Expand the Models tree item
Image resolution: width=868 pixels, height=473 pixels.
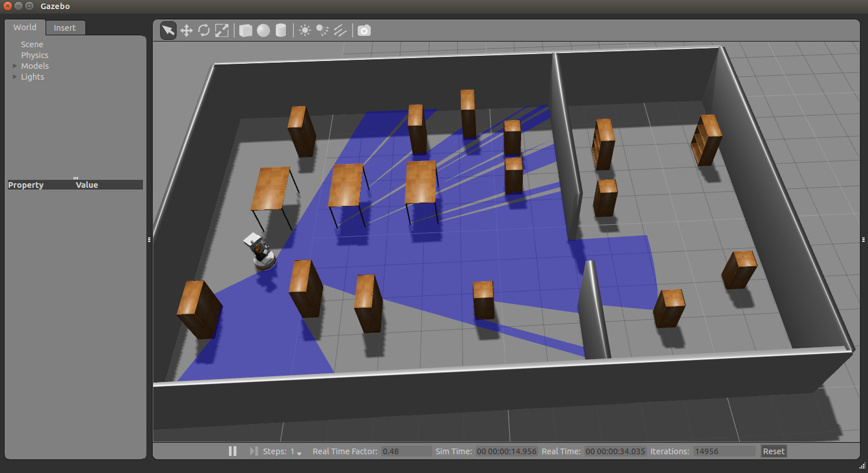tap(15, 66)
